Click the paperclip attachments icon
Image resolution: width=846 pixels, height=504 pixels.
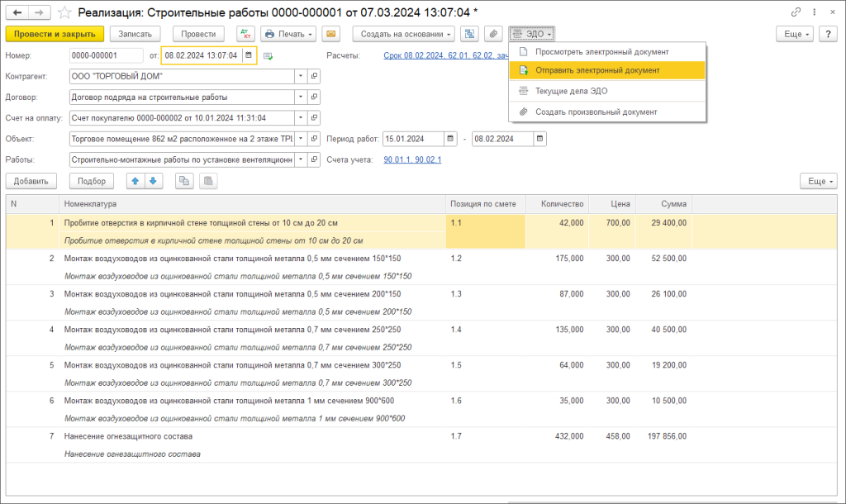(493, 34)
